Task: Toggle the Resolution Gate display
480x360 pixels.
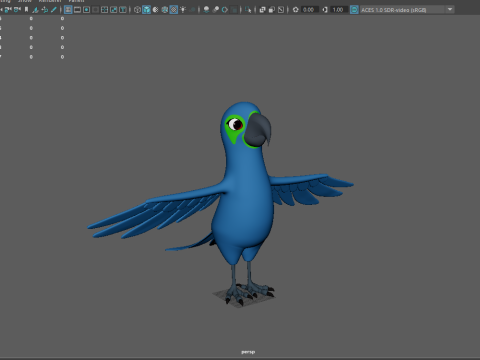Action: 86,10
